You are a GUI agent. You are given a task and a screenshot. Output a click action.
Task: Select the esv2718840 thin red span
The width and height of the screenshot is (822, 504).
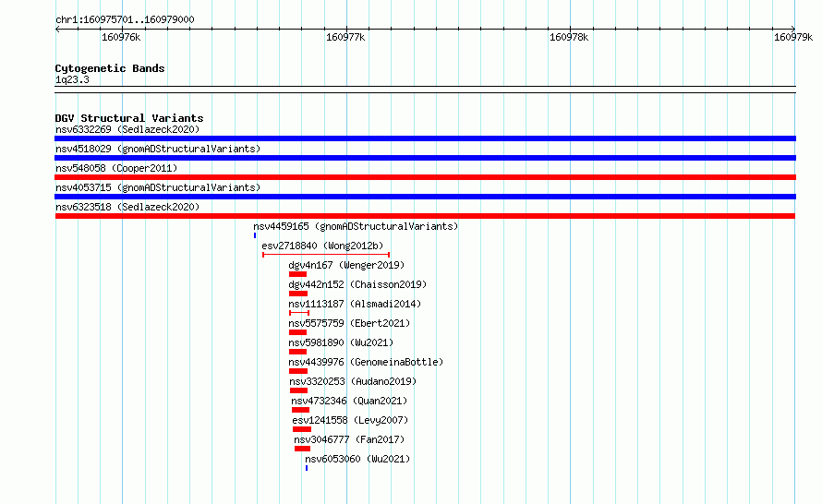coord(325,255)
